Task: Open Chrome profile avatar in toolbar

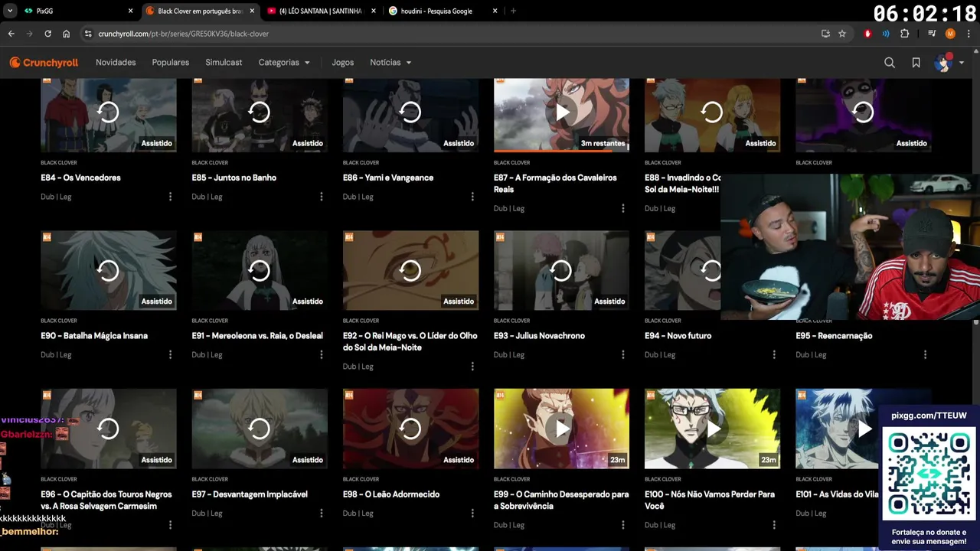Action: click(x=950, y=34)
